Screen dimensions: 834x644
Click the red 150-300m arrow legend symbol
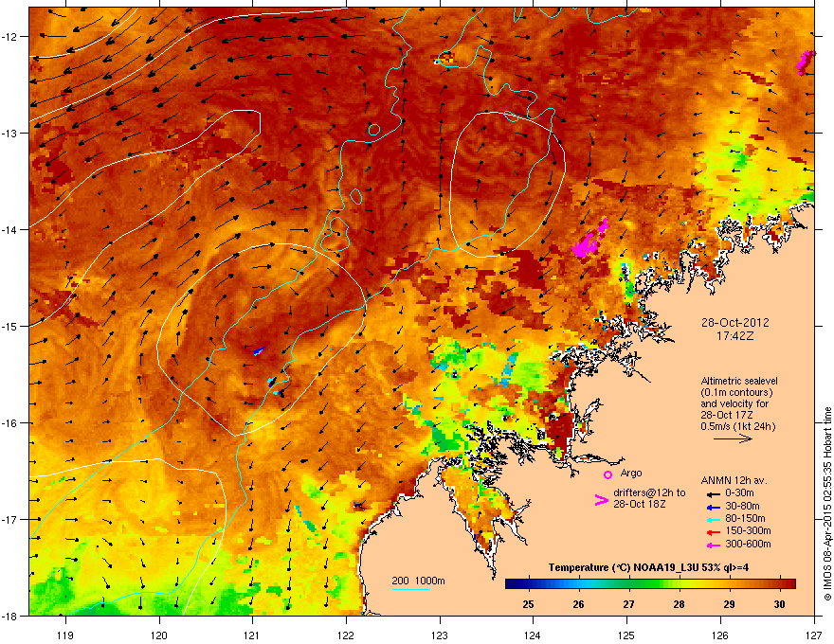pos(713,531)
